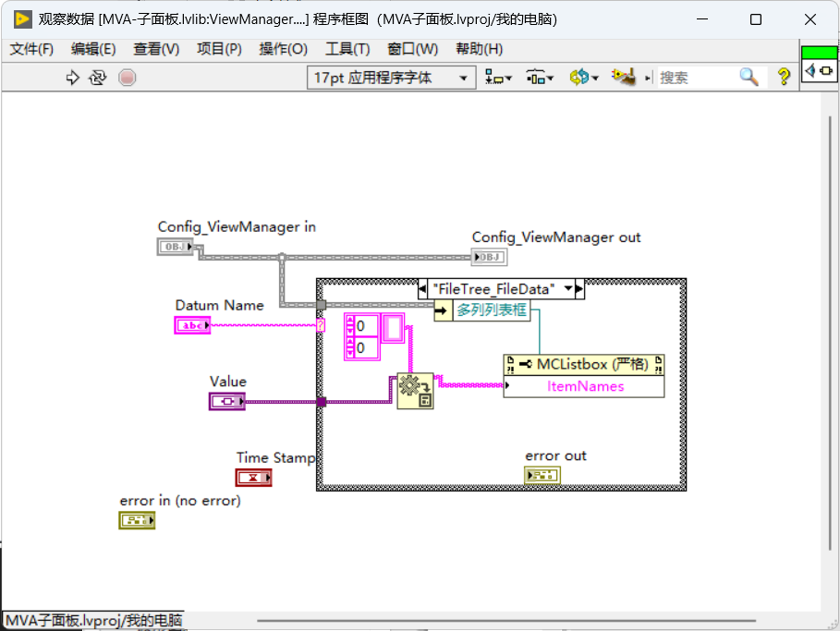Screen dimensions: 840x631
Task: Click the VI connector pane icon
Action: coord(819,70)
